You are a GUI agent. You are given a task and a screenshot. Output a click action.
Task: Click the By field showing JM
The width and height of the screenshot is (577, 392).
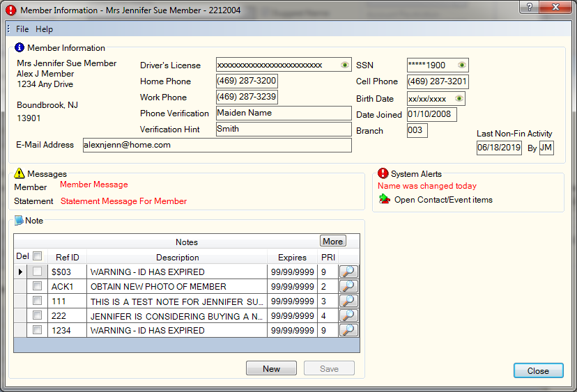click(x=546, y=148)
